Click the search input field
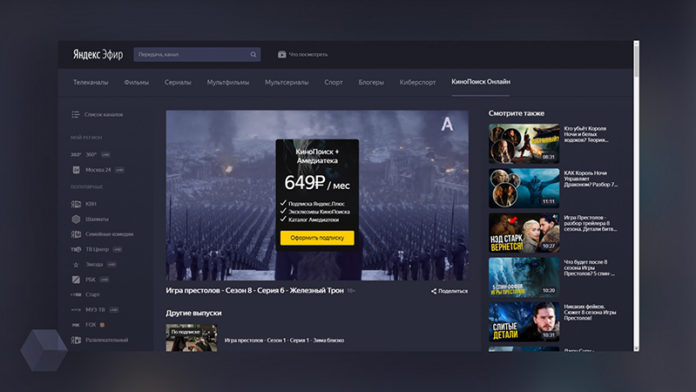Viewport: 696px width, 392px height. [197, 55]
